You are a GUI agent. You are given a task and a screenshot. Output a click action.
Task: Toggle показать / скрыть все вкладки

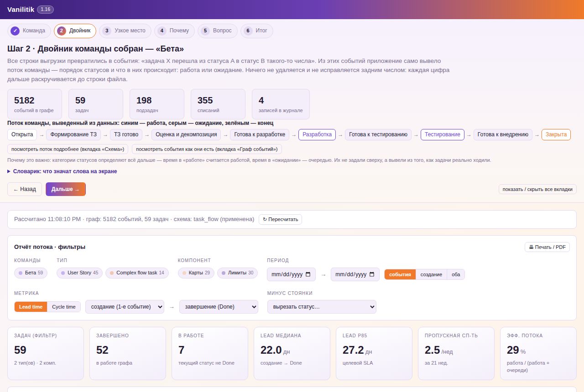pyautogui.click(x=537, y=189)
